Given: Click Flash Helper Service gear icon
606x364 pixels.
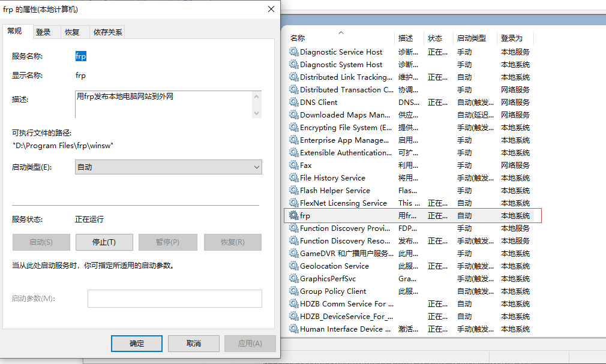Looking at the screenshot, I should click(293, 191).
